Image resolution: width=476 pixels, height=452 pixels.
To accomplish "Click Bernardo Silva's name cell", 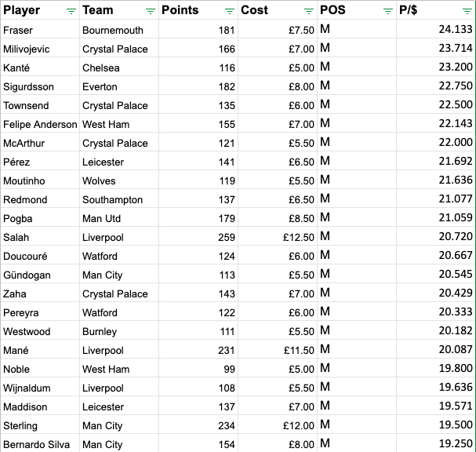I will point(40,443).
